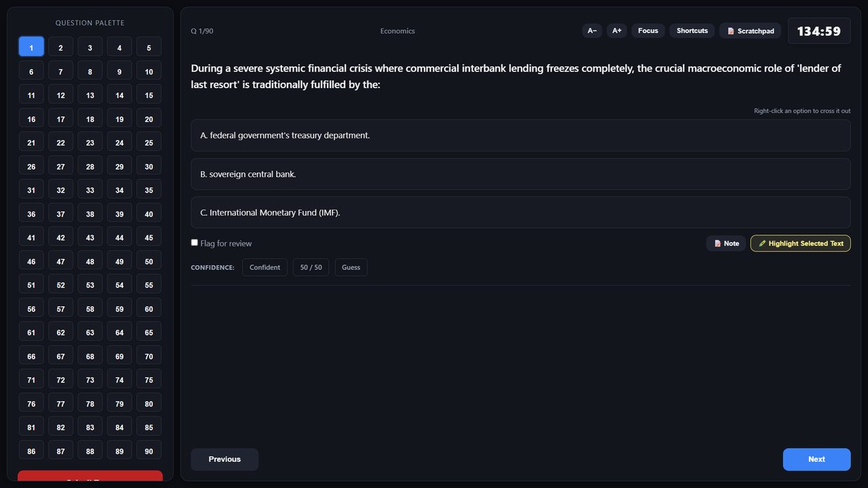Jump to question 24 in palette
Screen dimensions: 868x488
click(119, 142)
